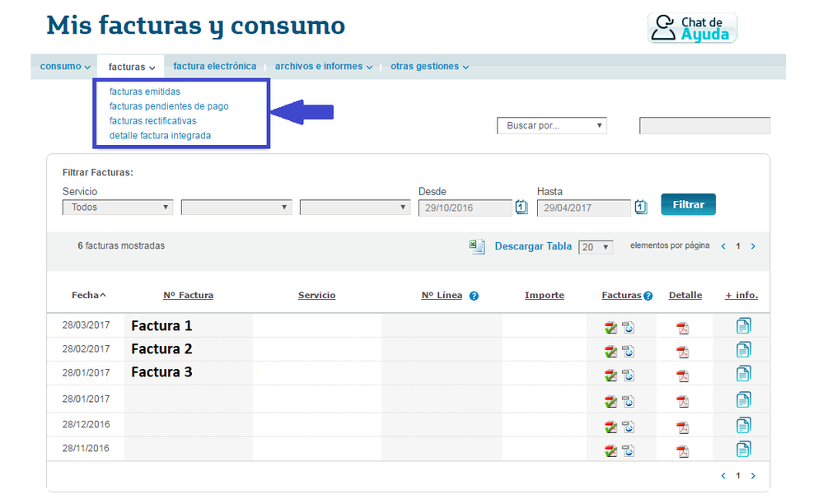Sort table by the Importe column header
The image size is (823, 504).
[544, 296]
